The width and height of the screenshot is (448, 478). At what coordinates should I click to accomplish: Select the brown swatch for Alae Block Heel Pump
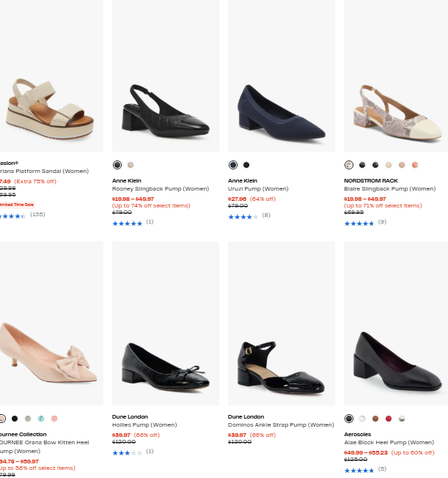point(375,419)
